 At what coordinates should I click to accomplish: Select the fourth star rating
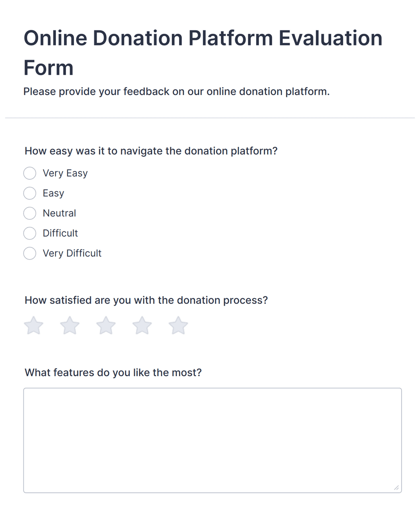pyautogui.click(x=142, y=325)
